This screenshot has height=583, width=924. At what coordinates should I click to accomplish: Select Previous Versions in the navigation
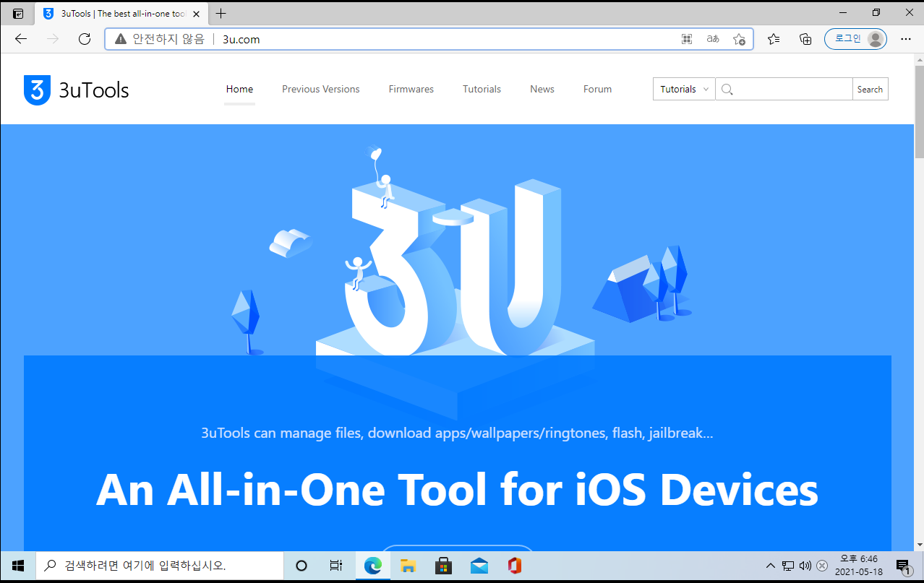pos(320,89)
